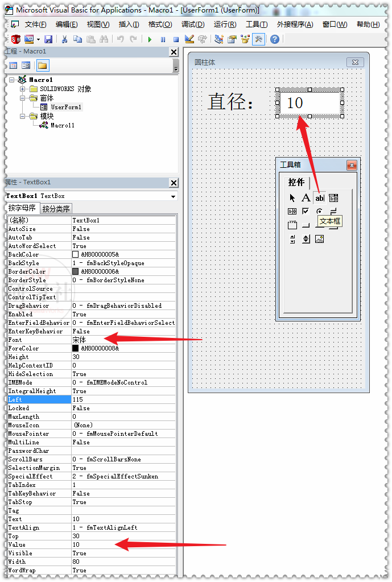This screenshot has height=582, width=392.
Task: Expand the SOLIDWORKS 对象 folder
Action: coord(22,89)
